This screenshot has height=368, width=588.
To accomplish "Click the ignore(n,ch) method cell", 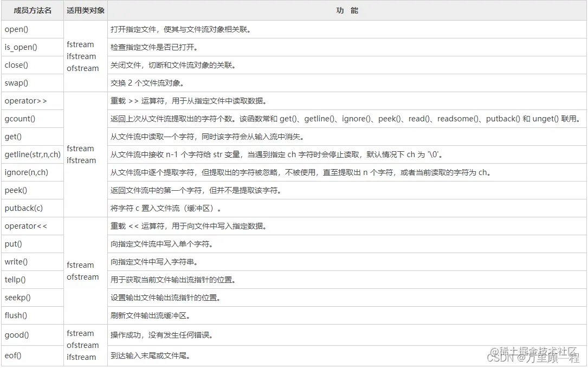I will (x=33, y=172).
